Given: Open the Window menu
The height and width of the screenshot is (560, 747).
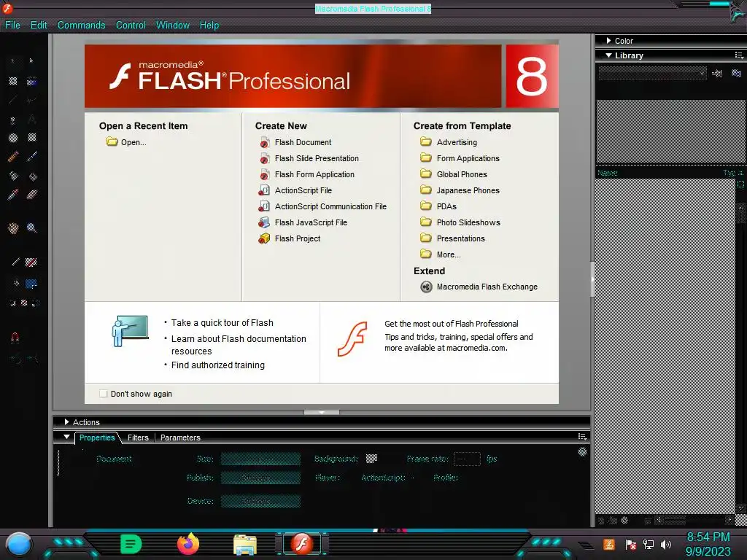Looking at the screenshot, I should click(x=173, y=25).
